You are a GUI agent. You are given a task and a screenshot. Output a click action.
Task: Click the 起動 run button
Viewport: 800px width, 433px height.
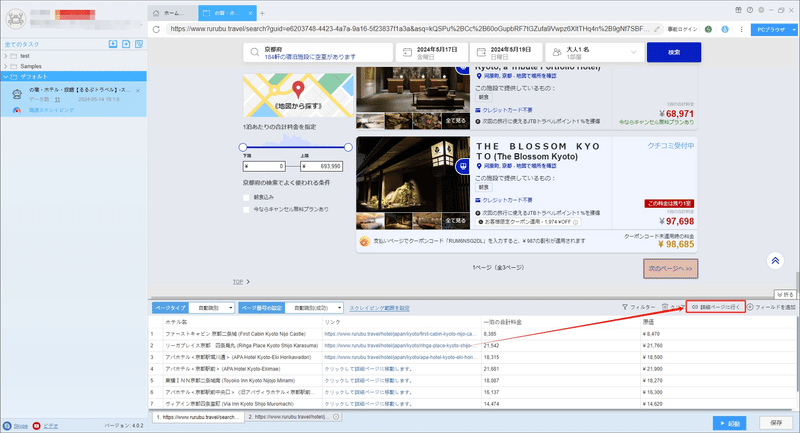[x=730, y=423]
